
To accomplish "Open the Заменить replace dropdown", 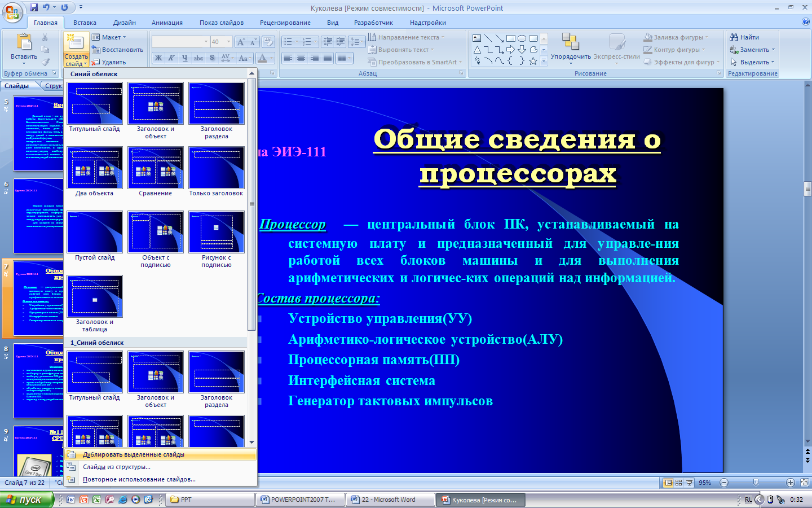I will coord(753,50).
